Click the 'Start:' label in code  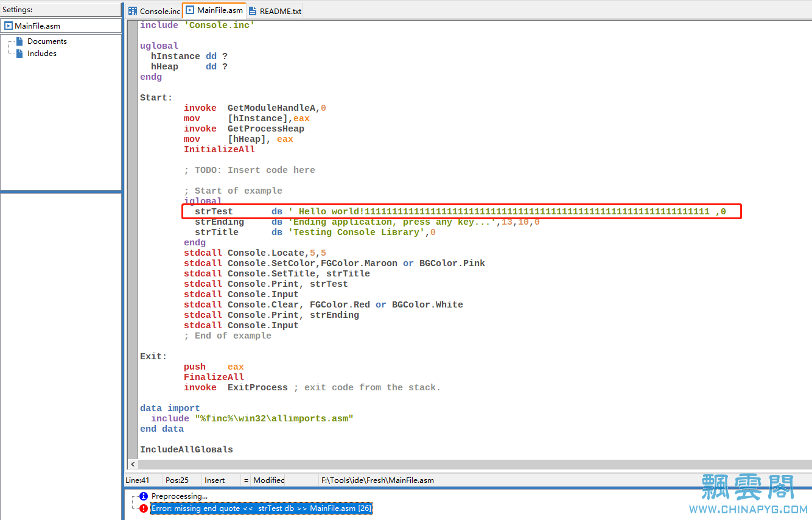point(156,97)
